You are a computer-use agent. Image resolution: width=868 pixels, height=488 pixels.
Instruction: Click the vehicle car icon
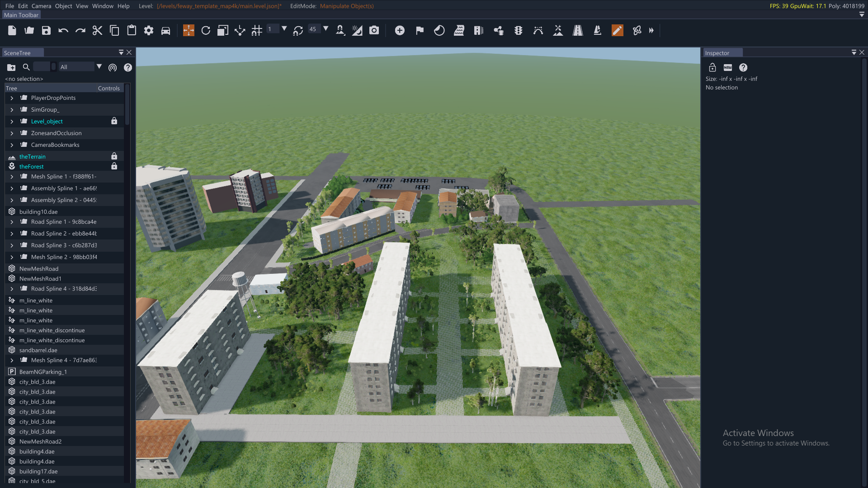(x=166, y=30)
